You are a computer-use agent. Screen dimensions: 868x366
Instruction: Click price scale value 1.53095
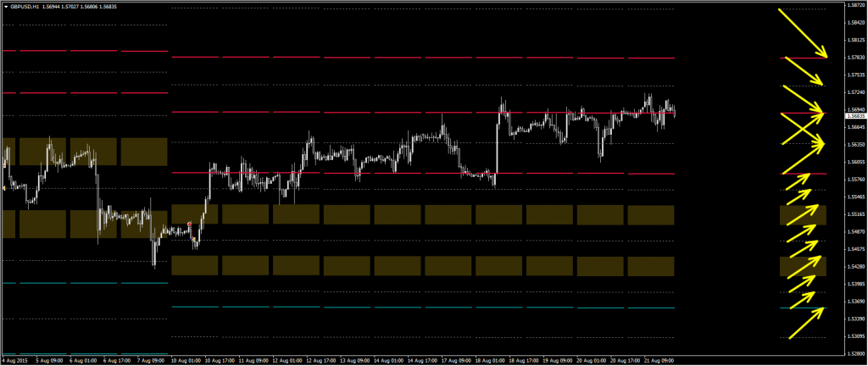(x=856, y=336)
